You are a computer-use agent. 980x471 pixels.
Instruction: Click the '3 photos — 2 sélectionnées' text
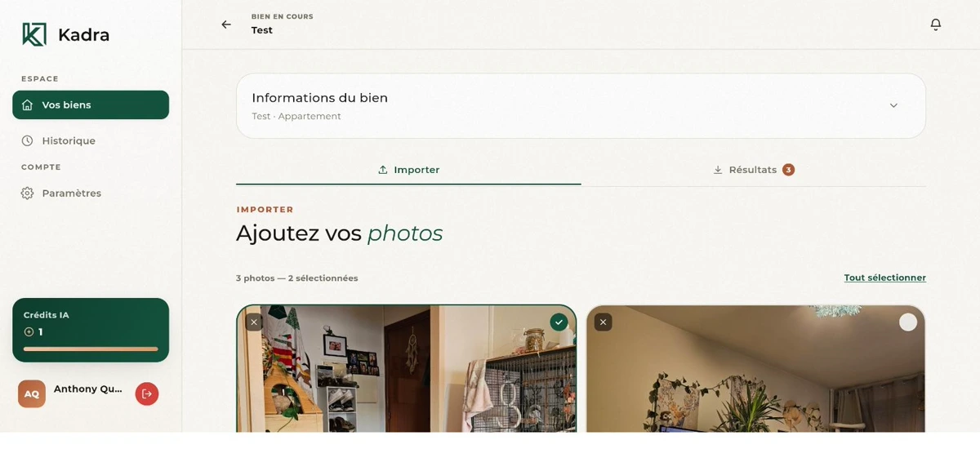pyautogui.click(x=296, y=278)
